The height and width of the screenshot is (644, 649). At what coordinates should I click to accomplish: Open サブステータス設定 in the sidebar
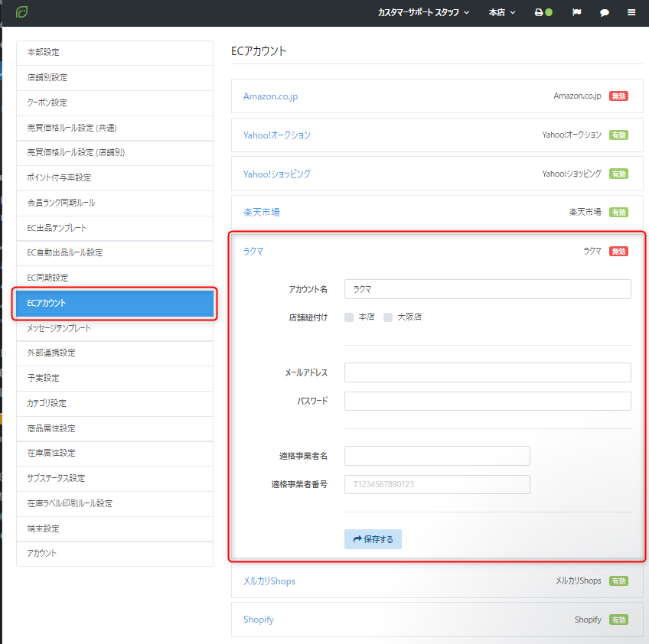(x=115, y=479)
